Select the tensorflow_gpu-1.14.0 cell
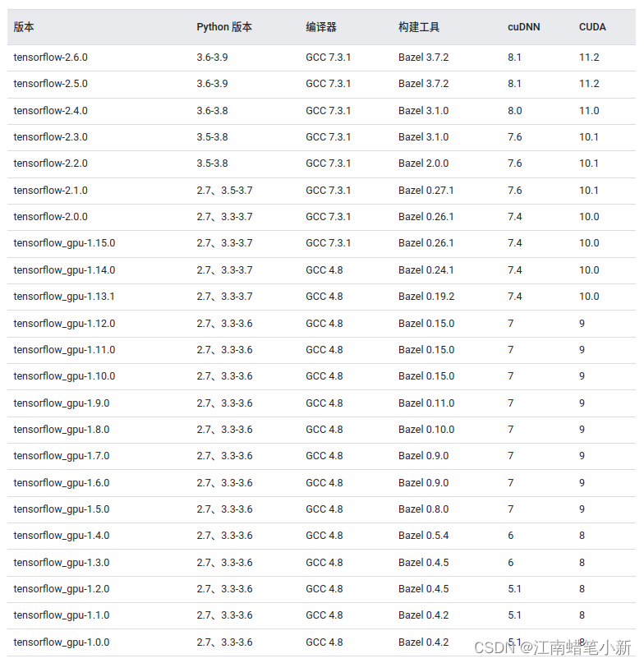This screenshot has height=663, width=644. pyautogui.click(x=64, y=270)
